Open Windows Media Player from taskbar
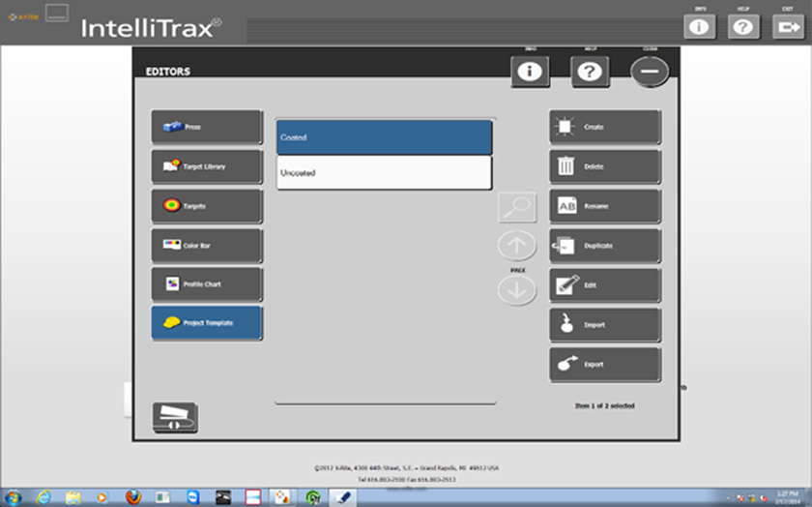812x507 pixels. (102, 497)
